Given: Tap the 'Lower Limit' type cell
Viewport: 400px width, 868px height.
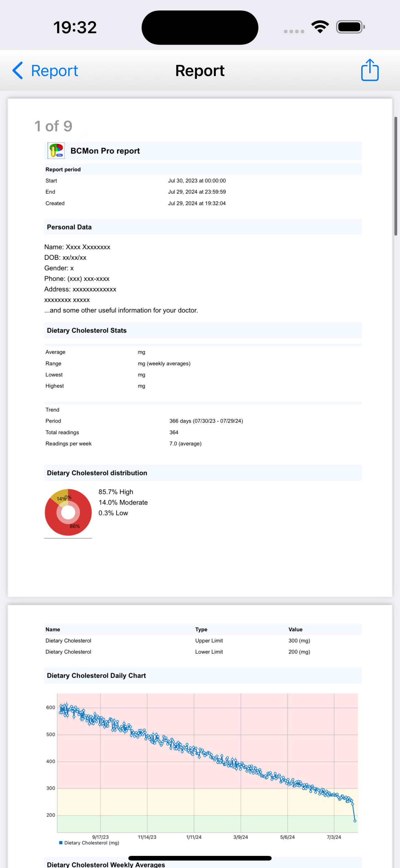Looking at the screenshot, I should [209, 652].
